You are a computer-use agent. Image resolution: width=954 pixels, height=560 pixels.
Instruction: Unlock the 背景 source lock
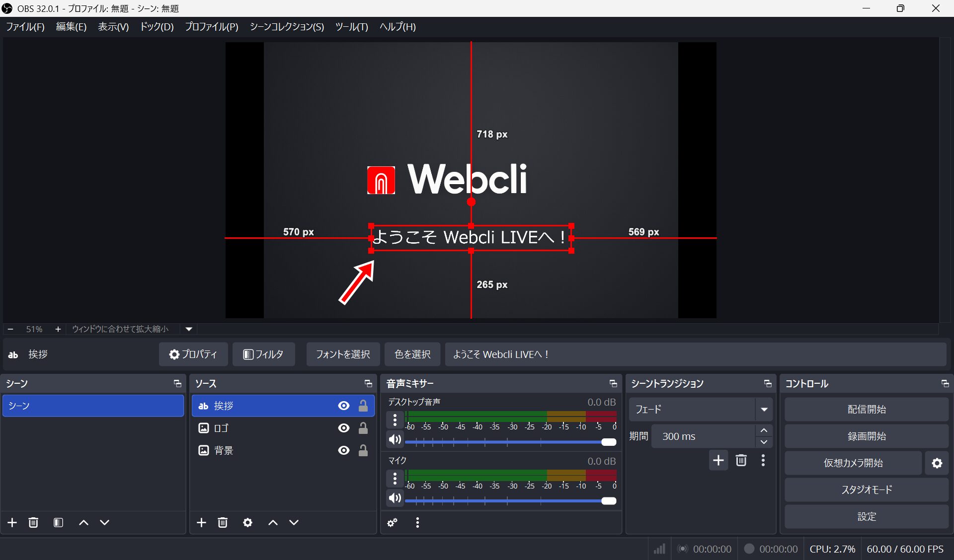click(363, 450)
